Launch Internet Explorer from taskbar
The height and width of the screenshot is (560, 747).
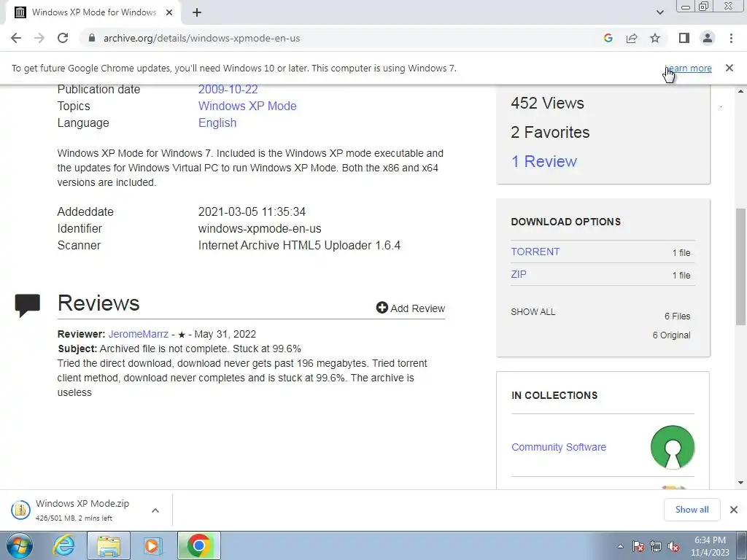[x=63, y=545]
